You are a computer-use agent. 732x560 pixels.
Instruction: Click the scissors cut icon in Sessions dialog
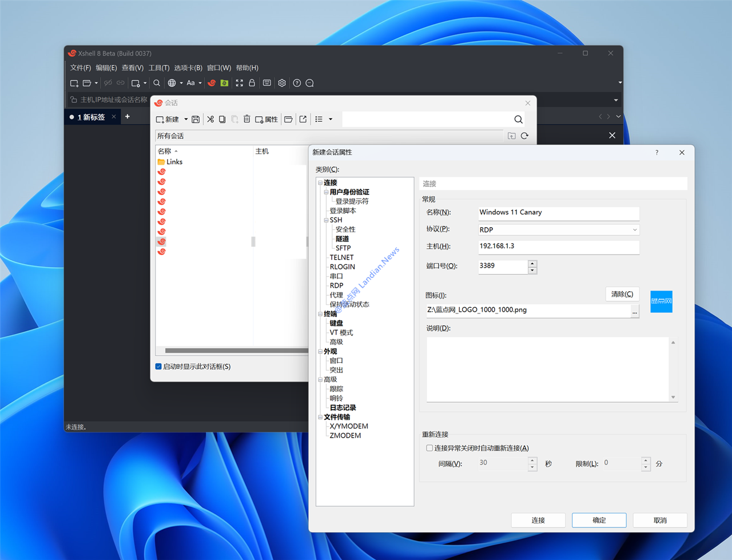[210, 119]
